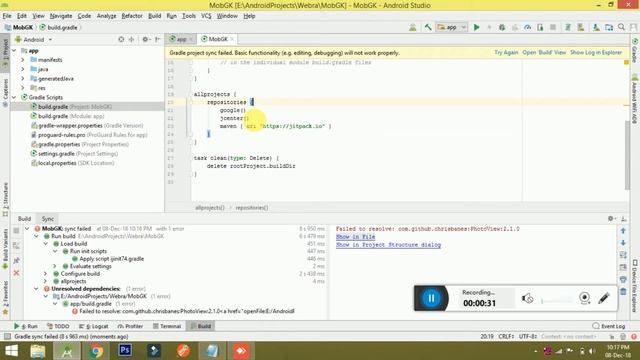Expand the manifests folder

tap(23, 60)
